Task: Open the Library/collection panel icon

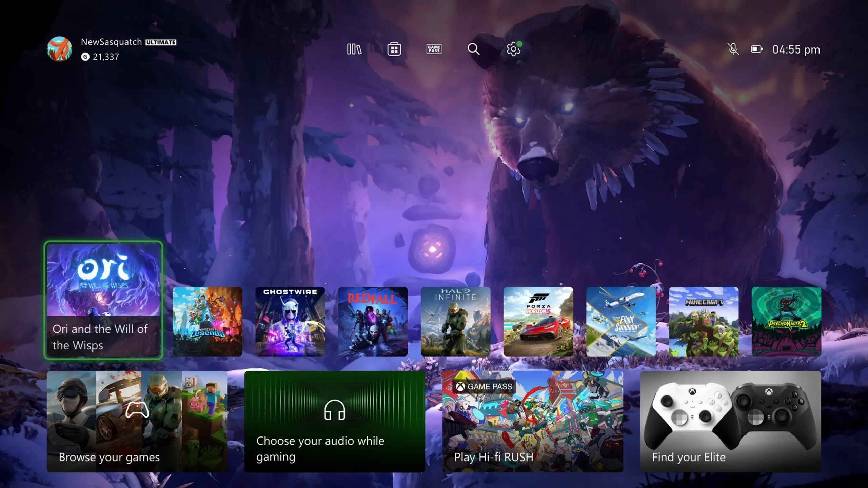Action: tap(354, 49)
